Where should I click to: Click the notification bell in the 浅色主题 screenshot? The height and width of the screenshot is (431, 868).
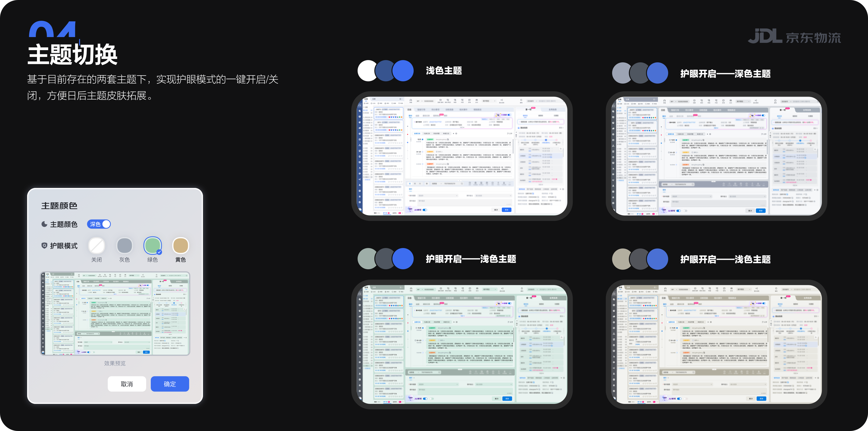(521, 100)
